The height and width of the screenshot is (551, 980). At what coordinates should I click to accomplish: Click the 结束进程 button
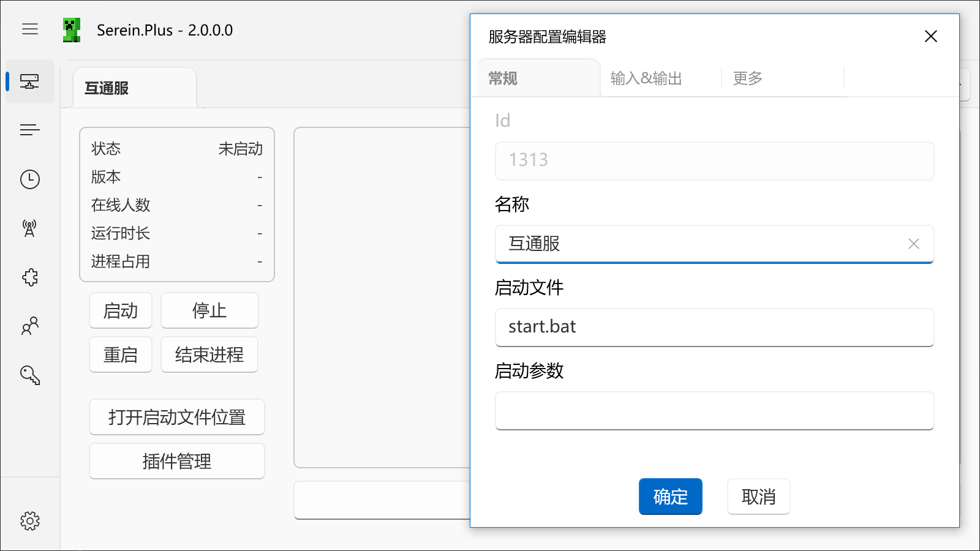click(x=209, y=354)
